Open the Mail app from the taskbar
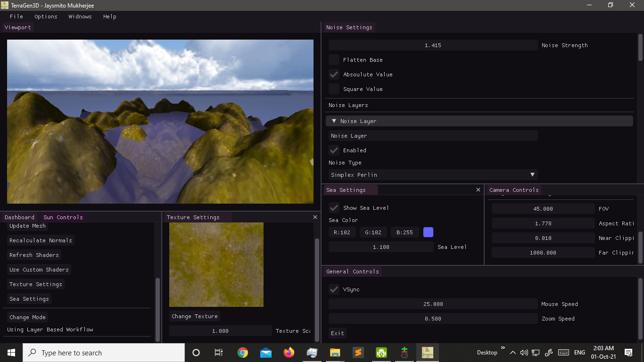 click(265, 352)
